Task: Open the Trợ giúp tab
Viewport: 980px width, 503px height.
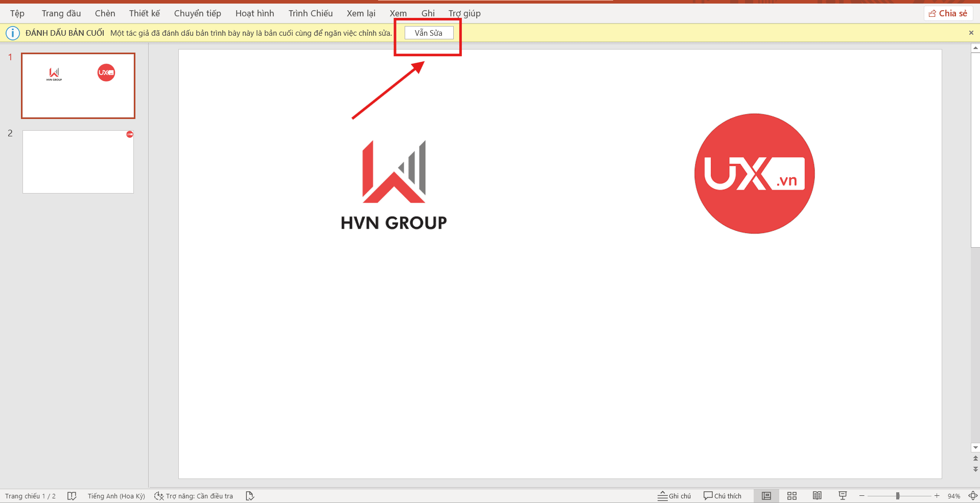Action: click(464, 13)
